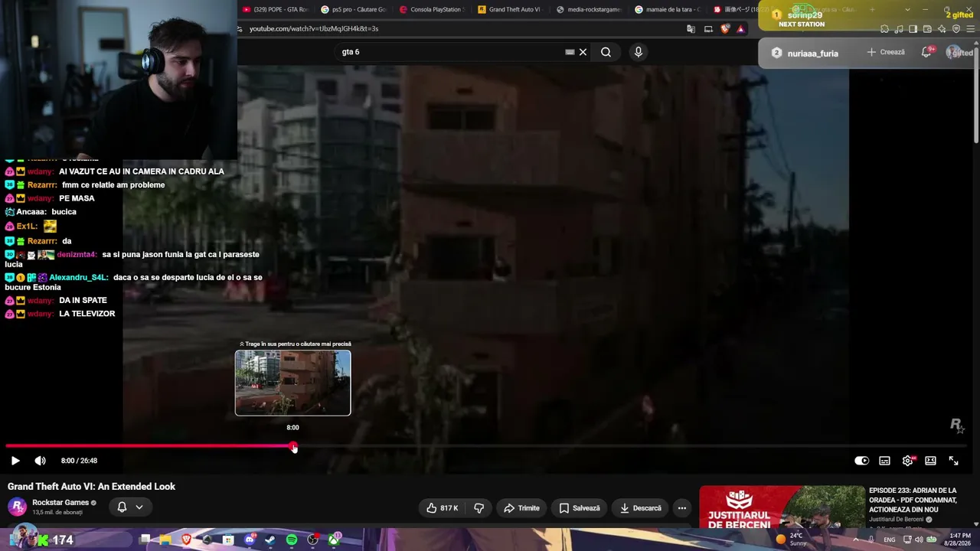Click the Brave Shields lion icon
The image size is (980, 551).
[x=725, y=29]
